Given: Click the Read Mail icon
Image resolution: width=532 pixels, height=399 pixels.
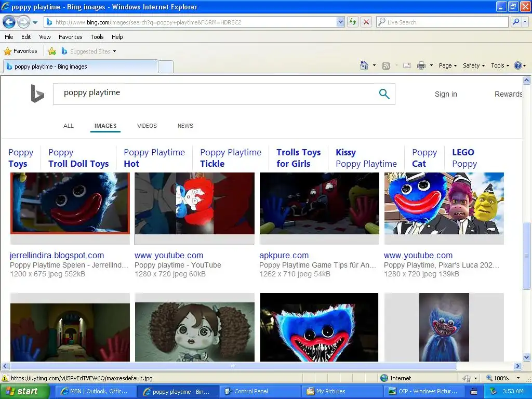Looking at the screenshot, I should 406,65.
